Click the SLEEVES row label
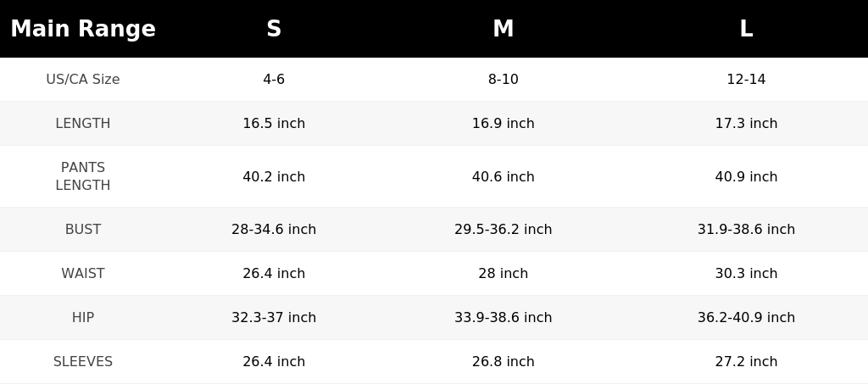Image resolution: width=868 pixels, height=384 pixels. point(83,361)
